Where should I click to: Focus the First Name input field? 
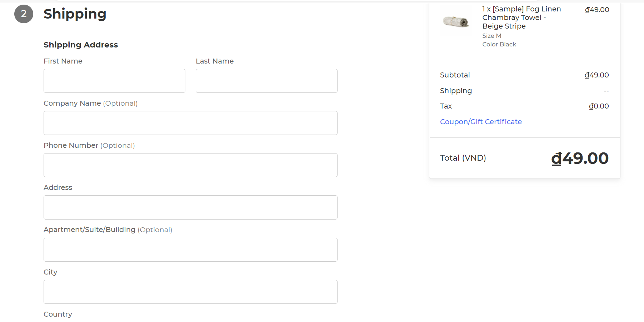[114, 81]
